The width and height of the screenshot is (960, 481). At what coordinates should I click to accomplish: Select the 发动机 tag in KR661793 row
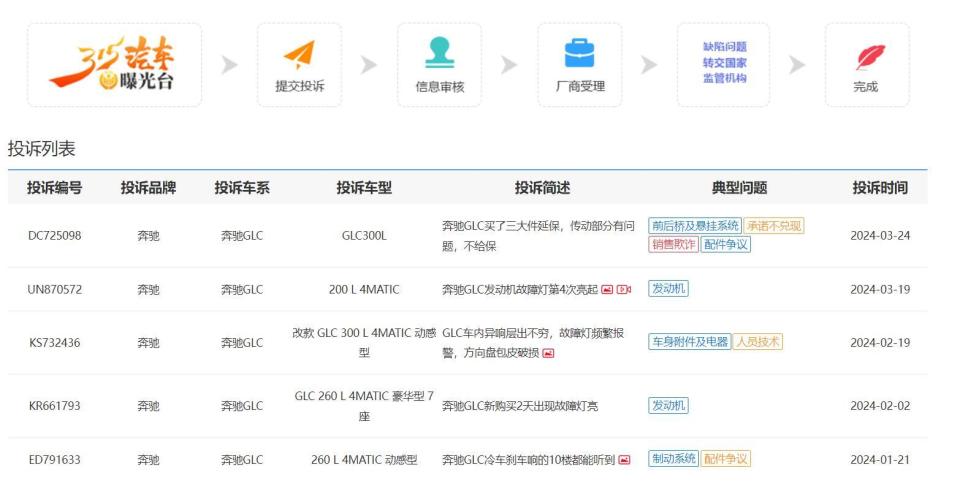pos(668,406)
